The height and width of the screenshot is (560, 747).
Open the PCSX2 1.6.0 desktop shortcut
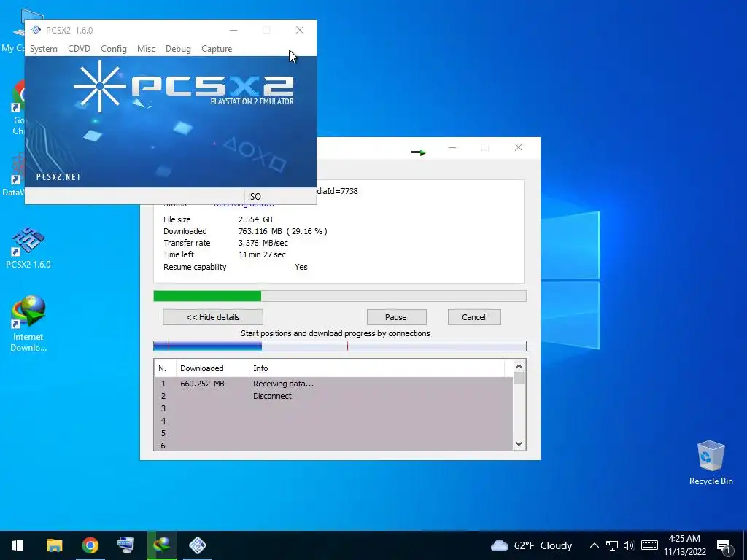coord(28,248)
